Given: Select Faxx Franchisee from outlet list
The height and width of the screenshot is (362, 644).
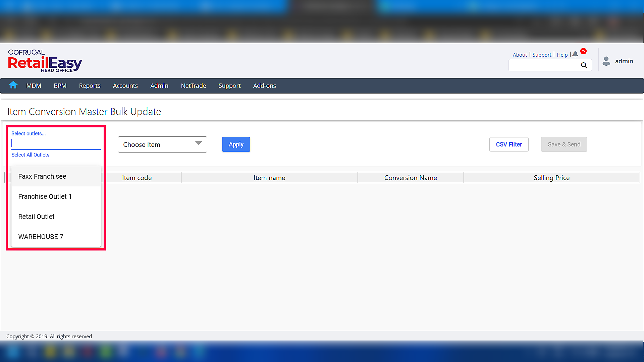Looking at the screenshot, I should 42,176.
